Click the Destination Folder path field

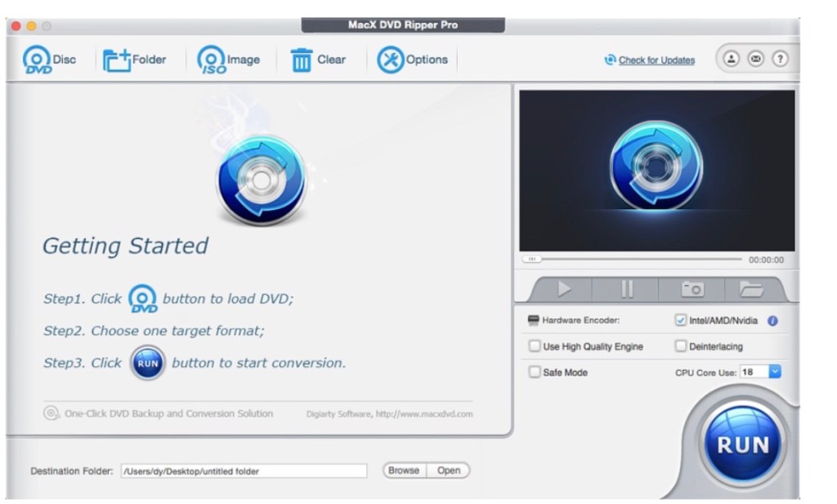tap(244, 471)
